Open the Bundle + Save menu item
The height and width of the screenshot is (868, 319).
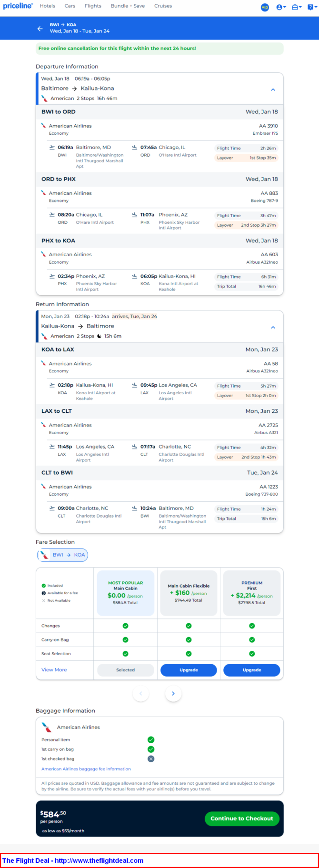[128, 6]
